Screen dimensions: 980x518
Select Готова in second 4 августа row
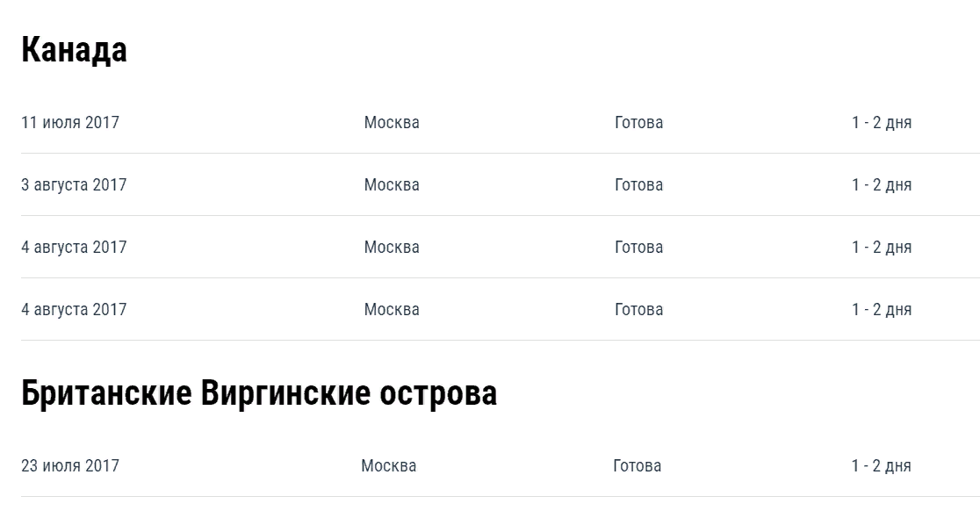638,310
